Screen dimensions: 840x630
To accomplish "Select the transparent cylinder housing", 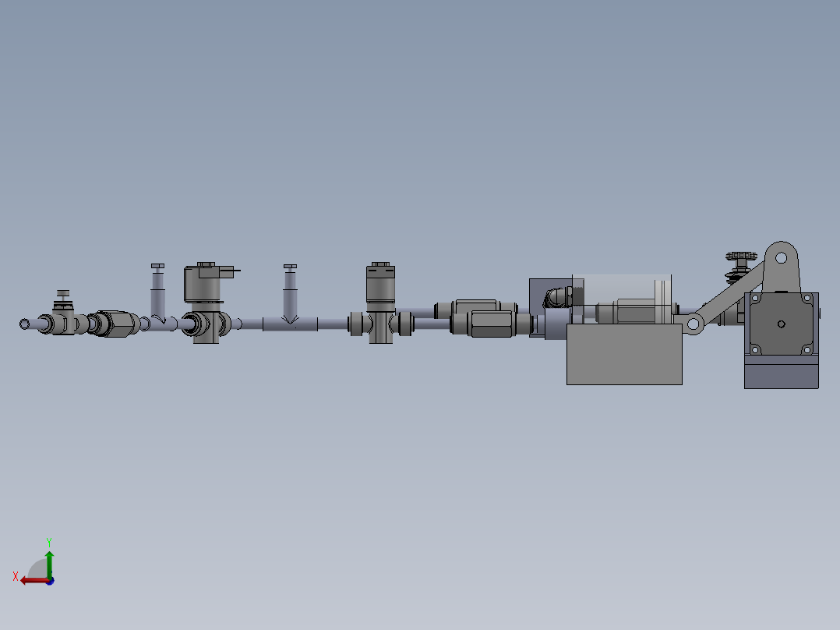I will pos(622,299).
